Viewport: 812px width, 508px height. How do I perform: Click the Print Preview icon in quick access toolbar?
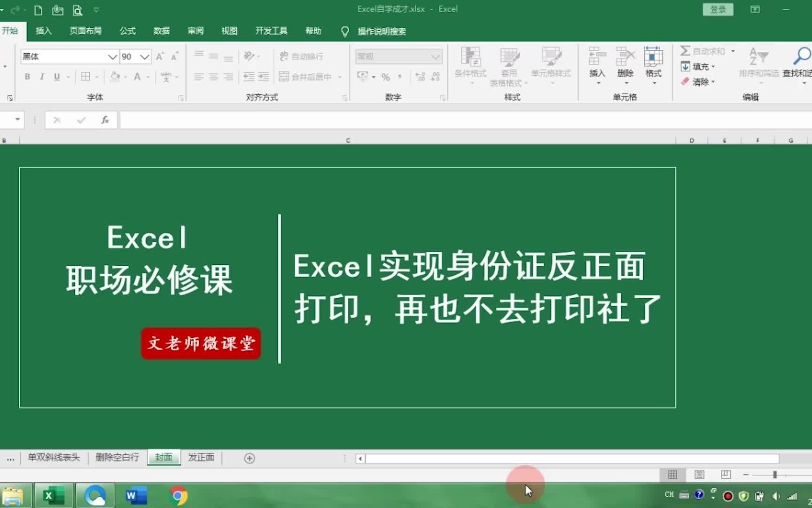(78, 10)
